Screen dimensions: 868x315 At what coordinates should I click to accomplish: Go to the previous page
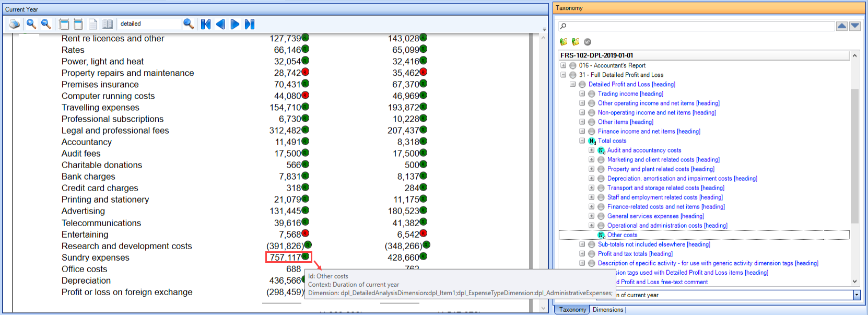tap(220, 24)
